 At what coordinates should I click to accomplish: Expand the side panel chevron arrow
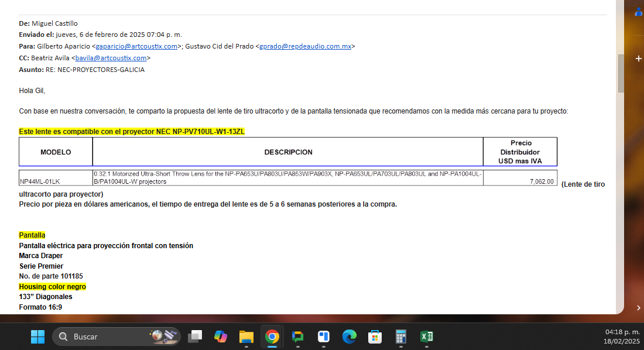click(x=638, y=308)
